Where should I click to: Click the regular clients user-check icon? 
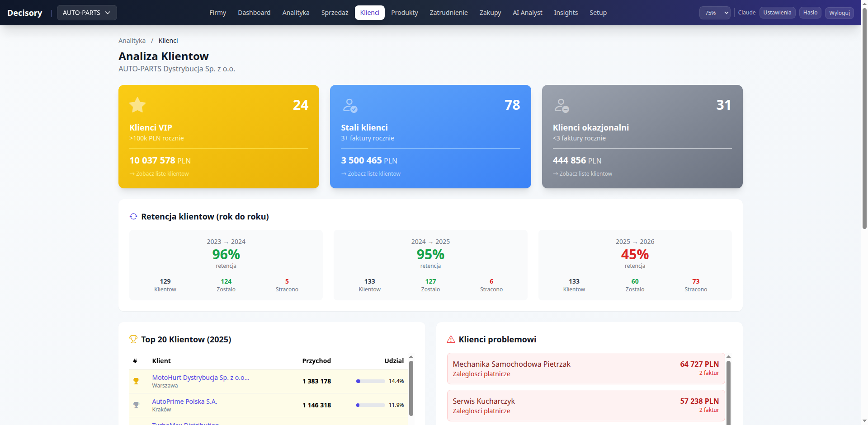pos(350,106)
